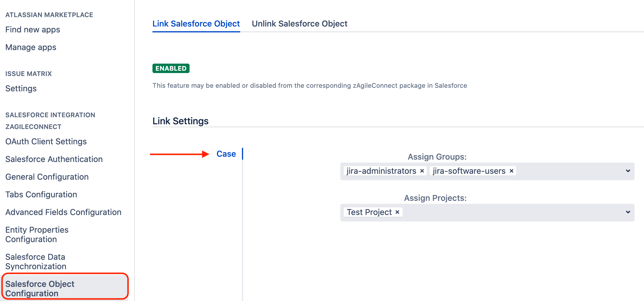
Task: Select Link Salesforce Object tab
Action: point(196,24)
